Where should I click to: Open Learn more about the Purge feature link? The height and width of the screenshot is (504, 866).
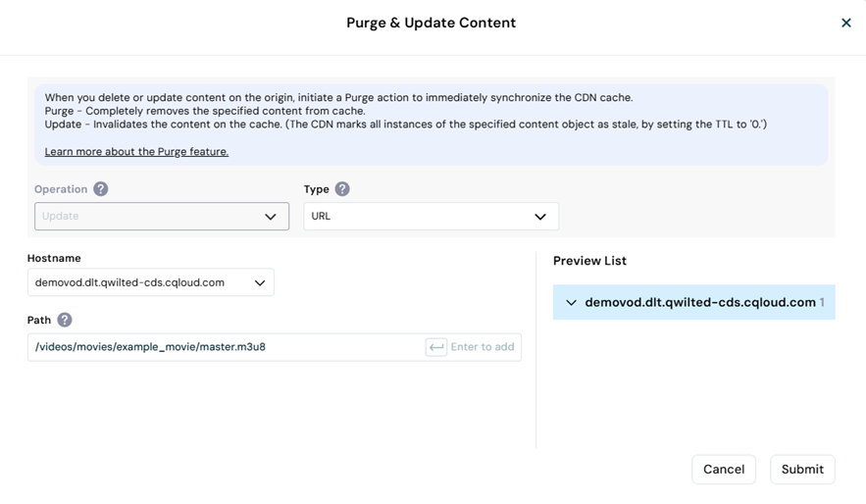coord(136,151)
